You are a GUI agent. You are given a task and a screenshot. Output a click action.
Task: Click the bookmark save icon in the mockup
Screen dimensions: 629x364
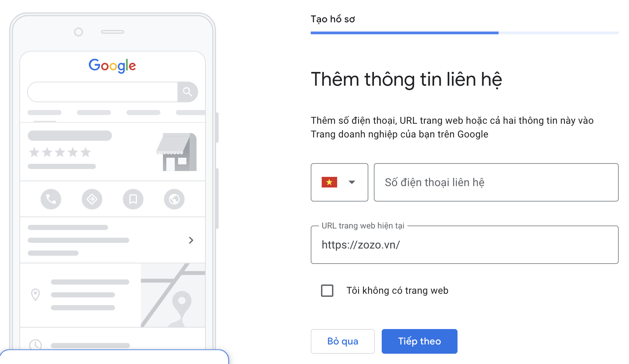coord(133,199)
